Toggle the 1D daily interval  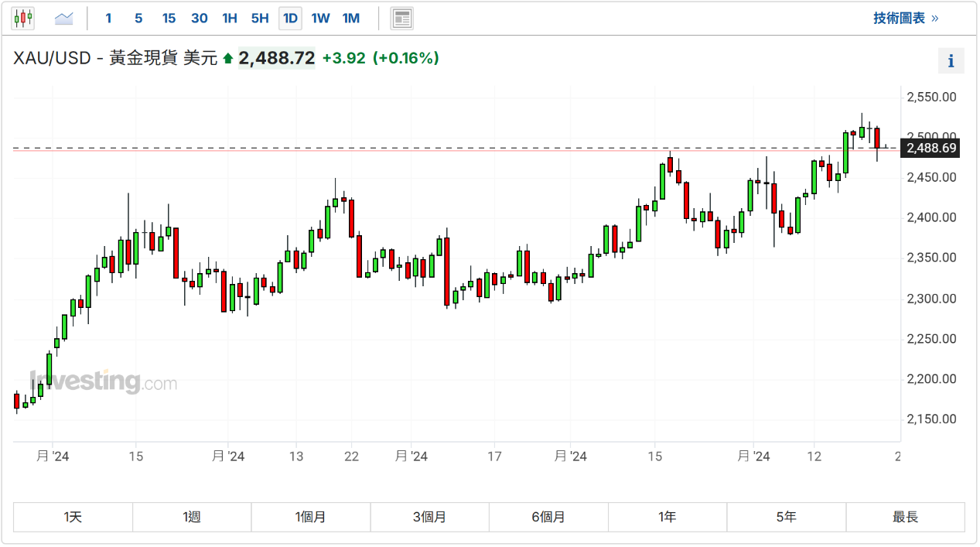(x=290, y=18)
